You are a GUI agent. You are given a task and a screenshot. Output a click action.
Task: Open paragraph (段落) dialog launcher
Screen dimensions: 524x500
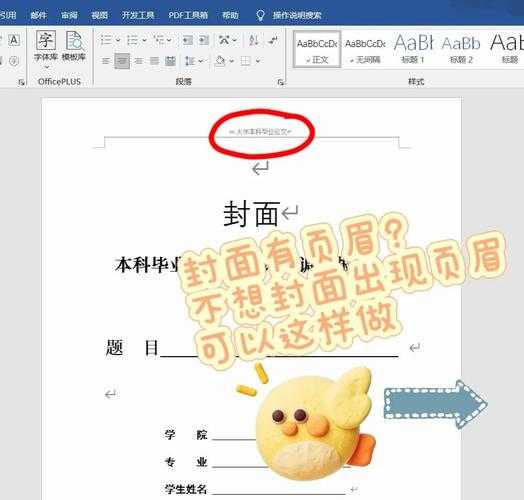(281, 82)
